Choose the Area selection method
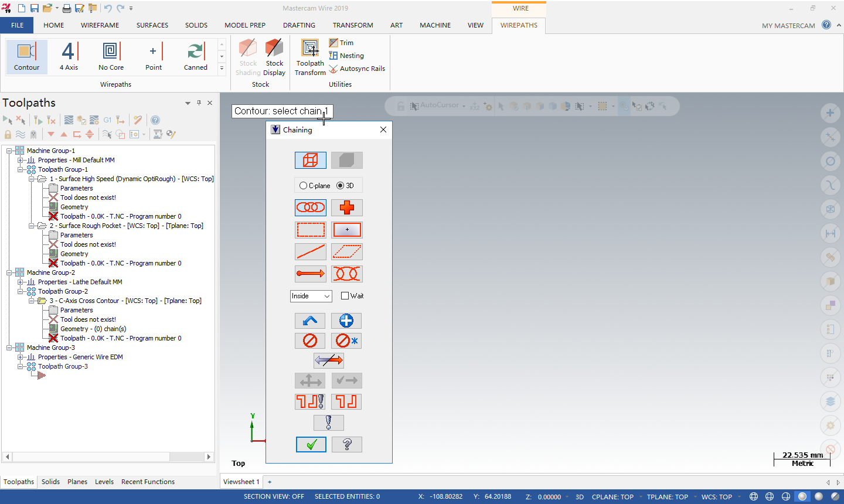844x504 pixels. point(347,230)
